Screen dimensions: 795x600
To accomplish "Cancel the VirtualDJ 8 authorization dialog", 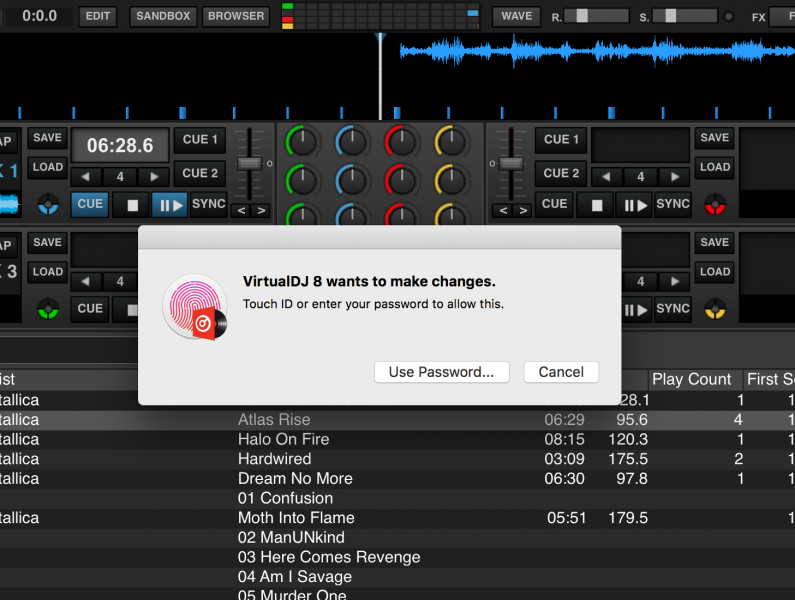I will click(x=561, y=372).
